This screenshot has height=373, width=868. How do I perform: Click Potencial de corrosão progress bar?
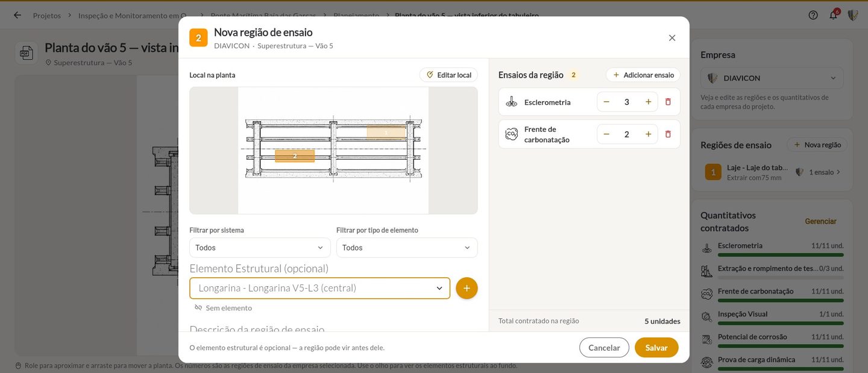[x=781, y=346]
